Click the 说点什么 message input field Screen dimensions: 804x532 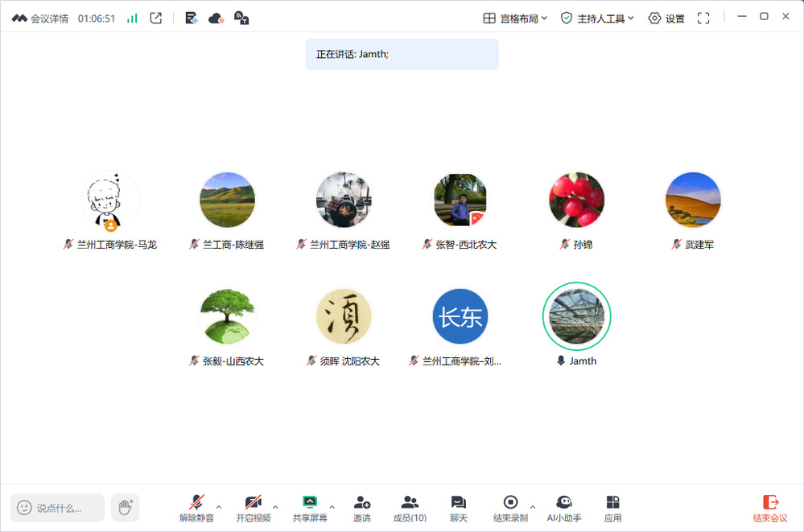pyautogui.click(x=58, y=508)
